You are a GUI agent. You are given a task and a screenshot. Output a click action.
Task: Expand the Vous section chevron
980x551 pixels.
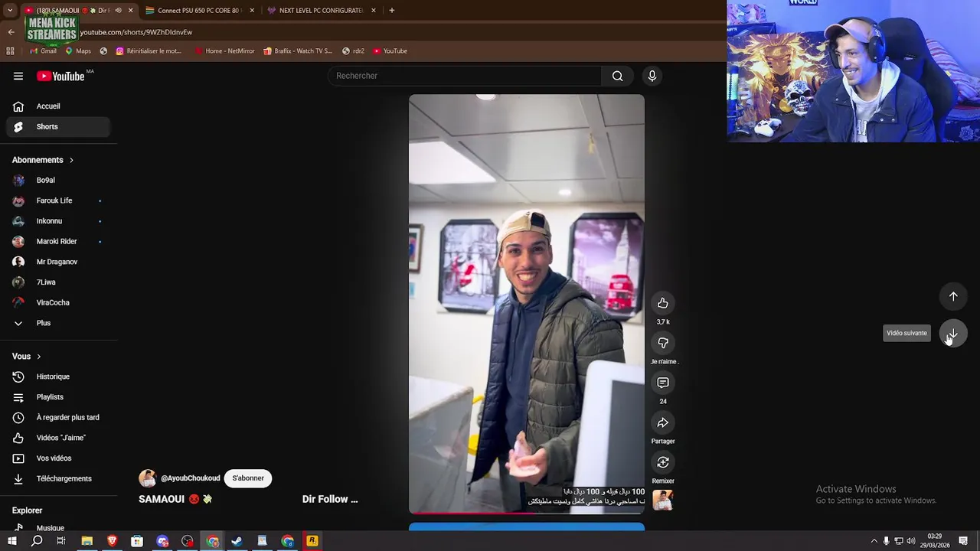point(38,357)
